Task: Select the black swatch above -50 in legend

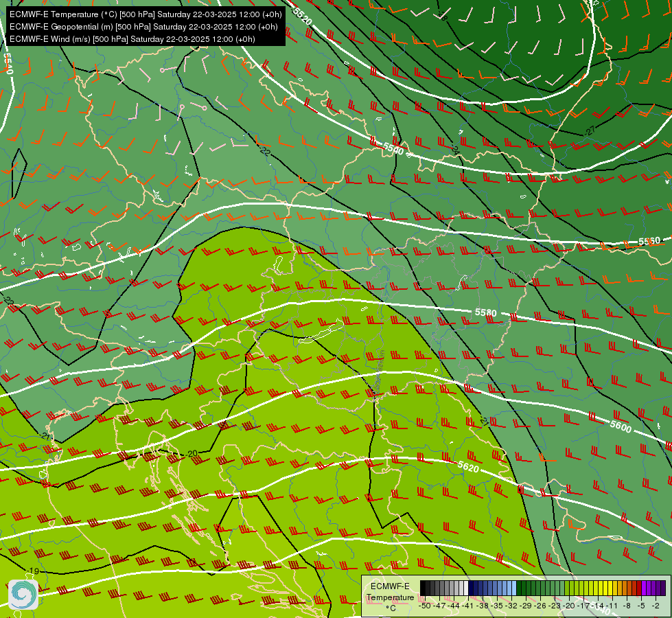Action: [x=423, y=588]
